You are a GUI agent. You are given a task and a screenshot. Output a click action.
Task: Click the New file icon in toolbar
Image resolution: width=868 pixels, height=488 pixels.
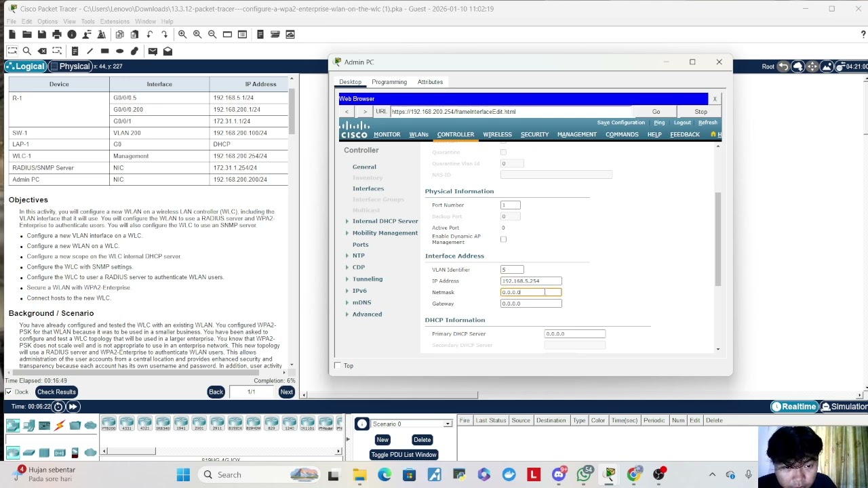[x=12, y=35]
